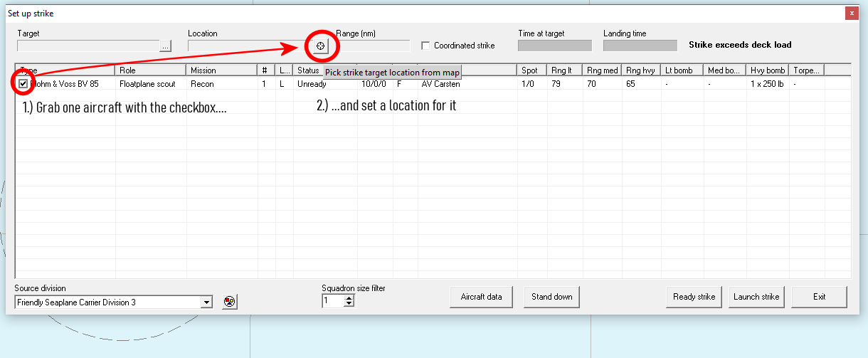
Task: Launch the strike with Launch strike button
Action: point(756,297)
